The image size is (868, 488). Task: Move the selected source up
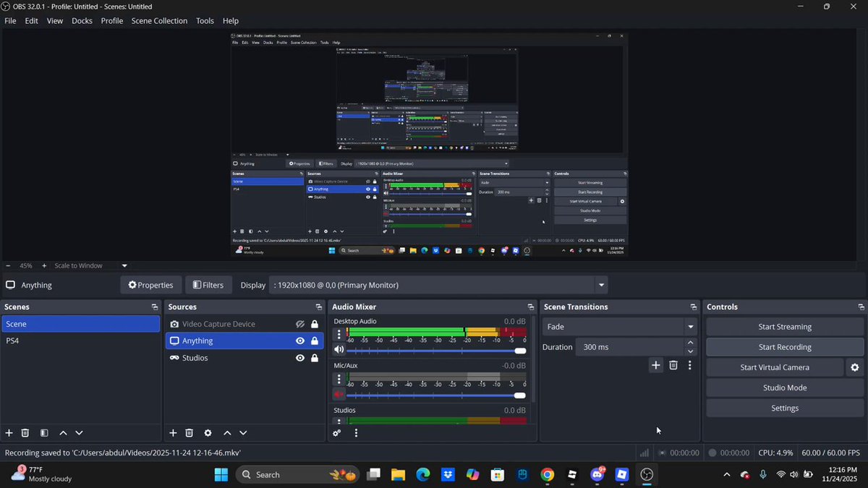[x=227, y=433]
